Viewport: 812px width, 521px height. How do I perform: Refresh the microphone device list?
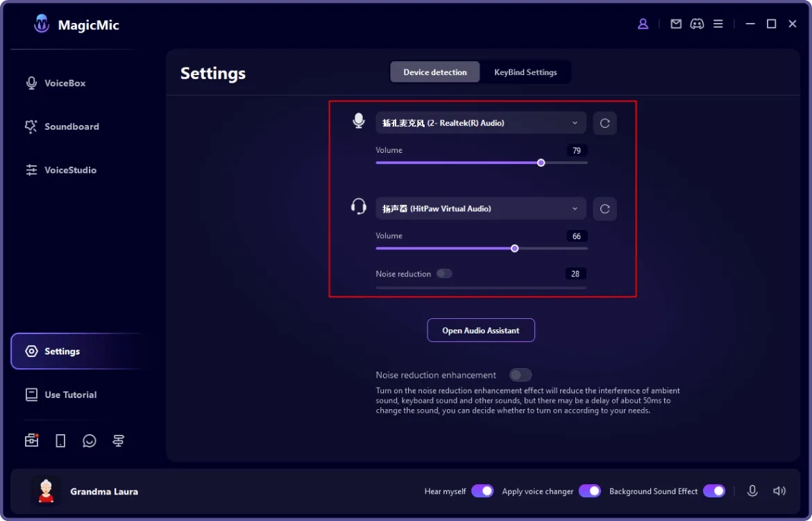(x=604, y=123)
